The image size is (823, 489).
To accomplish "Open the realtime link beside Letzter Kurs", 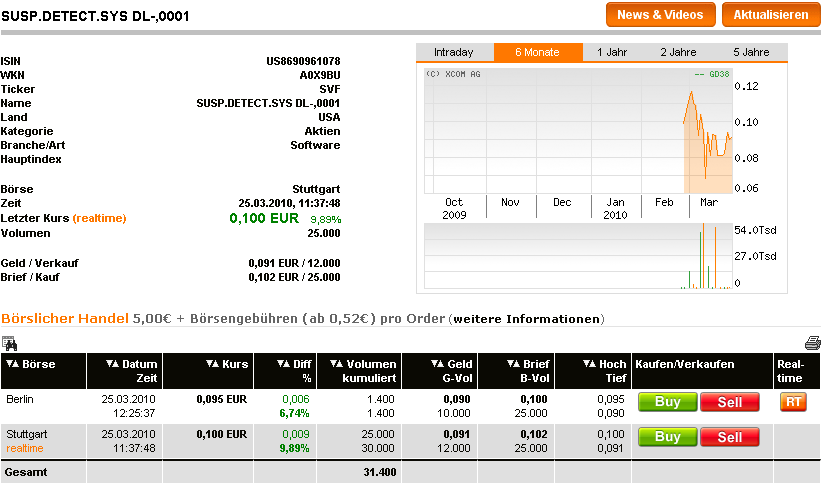I will pyautogui.click(x=100, y=218).
